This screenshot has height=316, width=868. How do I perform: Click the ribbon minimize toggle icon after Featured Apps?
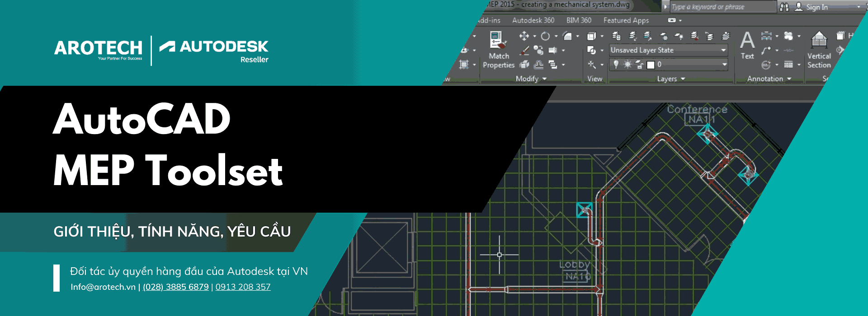click(672, 20)
